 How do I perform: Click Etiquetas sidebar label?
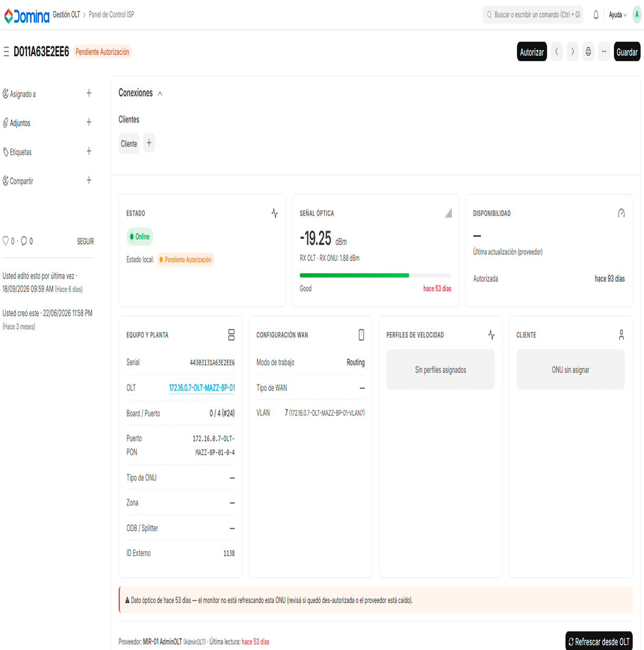tap(21, 152)
